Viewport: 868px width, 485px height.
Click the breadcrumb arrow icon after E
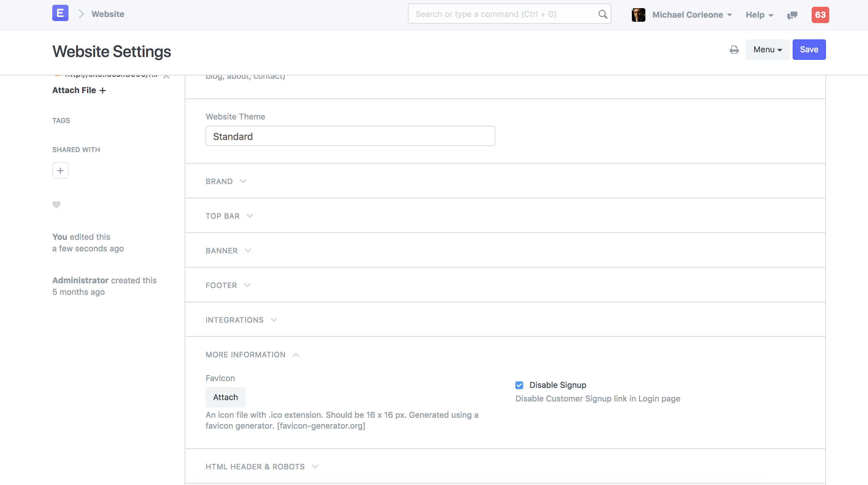(82, 13)
